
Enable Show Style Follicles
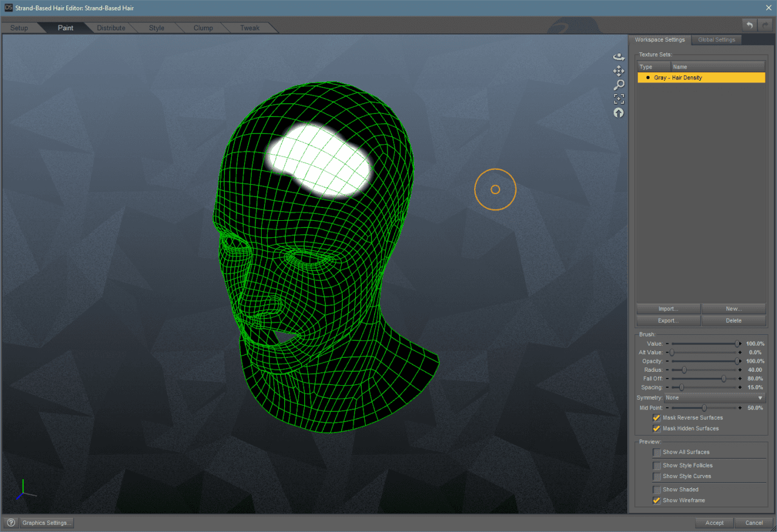click(x=656, y=465)
